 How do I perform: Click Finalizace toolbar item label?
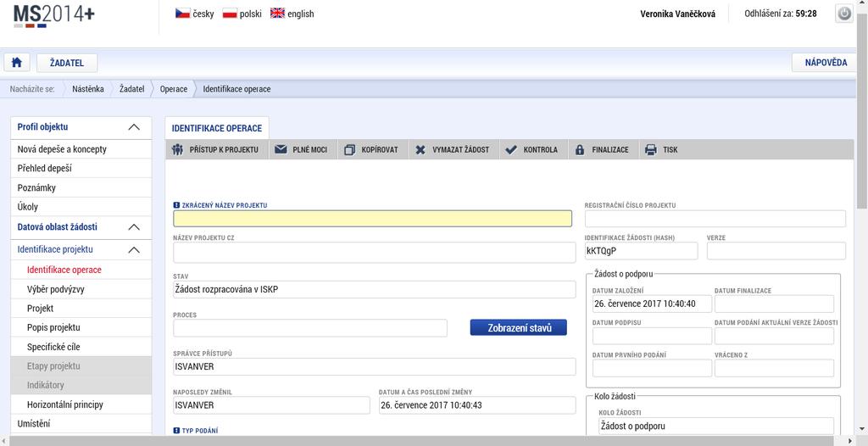(x=610, y=149)
